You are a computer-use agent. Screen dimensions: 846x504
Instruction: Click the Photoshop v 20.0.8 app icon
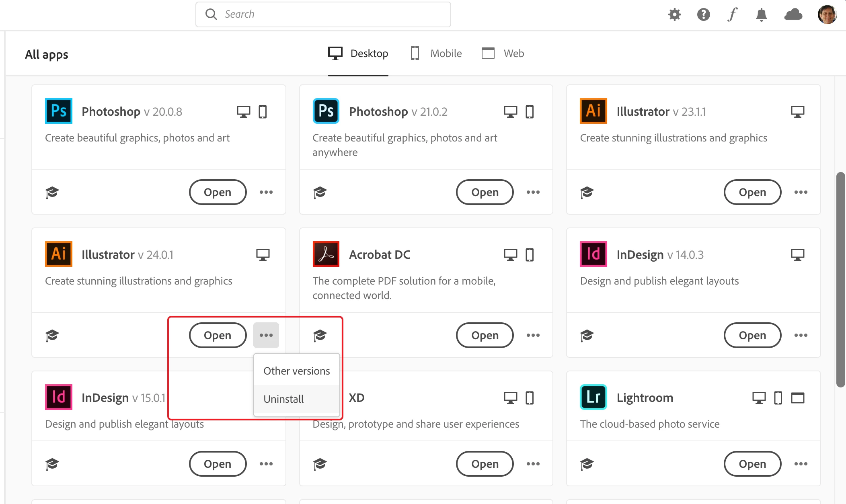point(59,111)
